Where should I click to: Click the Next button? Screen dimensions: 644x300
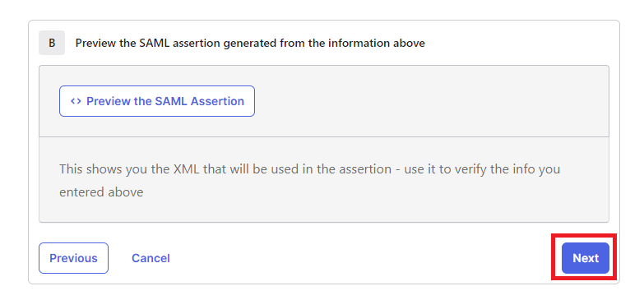click(586, 258)
